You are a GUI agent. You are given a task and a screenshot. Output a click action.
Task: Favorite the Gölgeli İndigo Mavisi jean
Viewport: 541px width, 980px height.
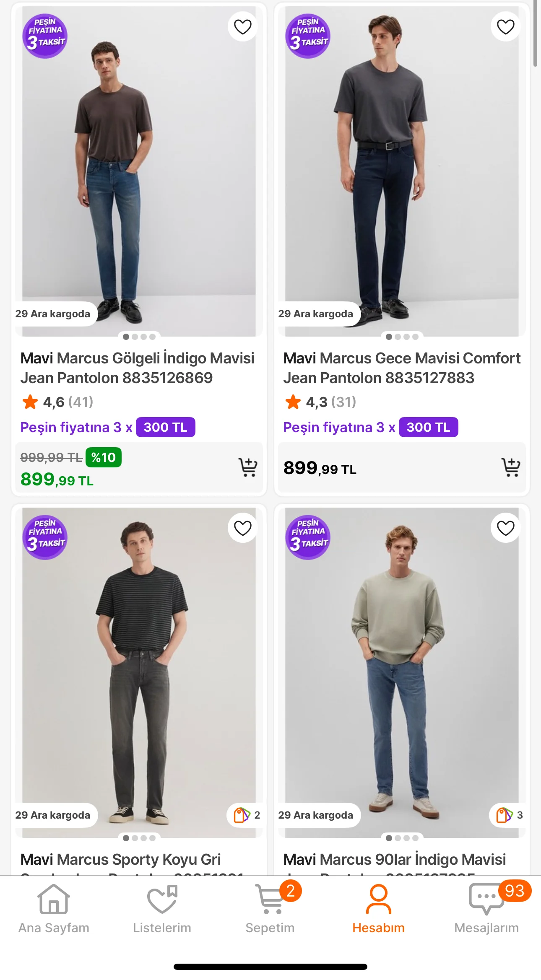point(242,27)
